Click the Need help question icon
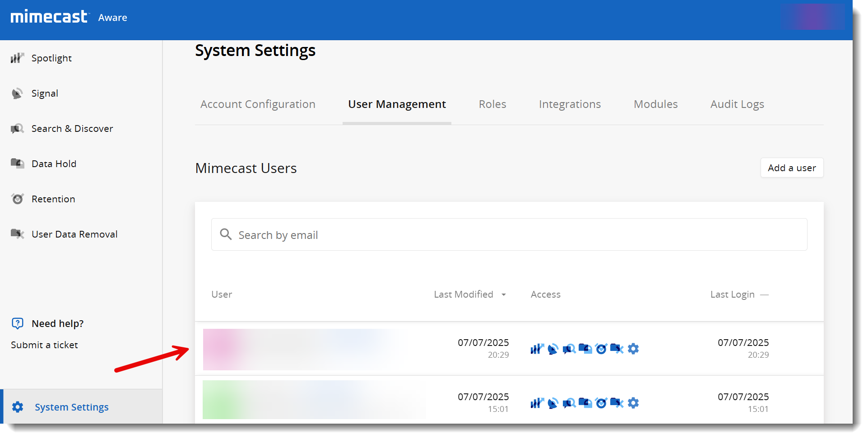This screenshot has width=868, height=439. pos(18,323)
